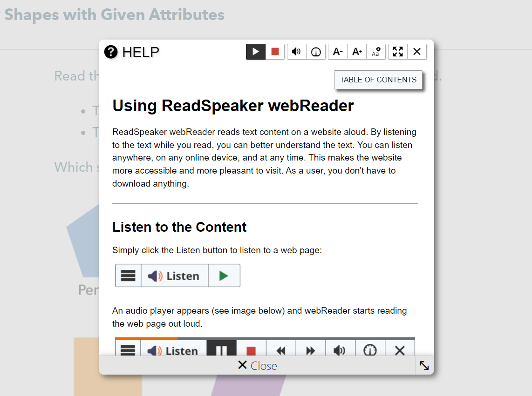Decrease text size with A- button

[338, 52]
